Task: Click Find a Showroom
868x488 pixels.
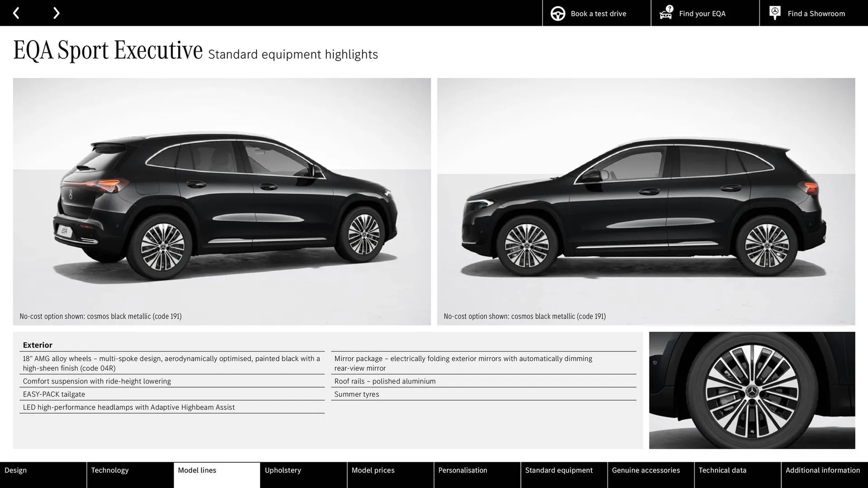Action: coord(816,13)
